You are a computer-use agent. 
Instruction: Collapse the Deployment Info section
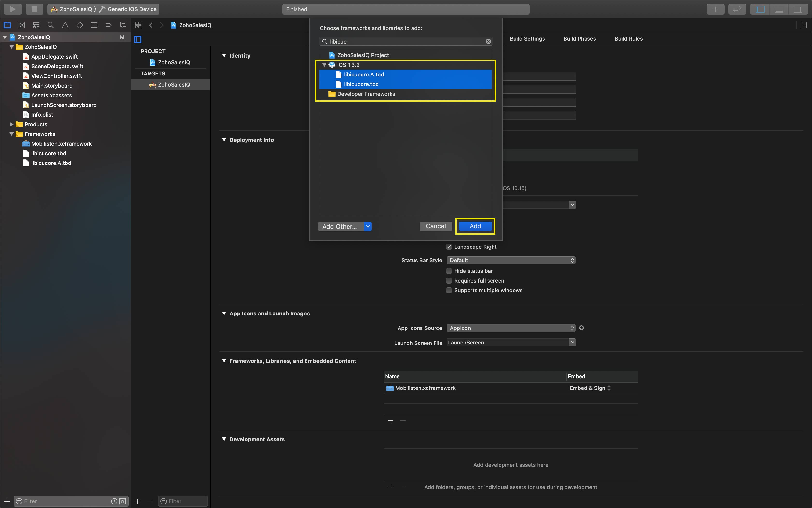click(224, 140)
